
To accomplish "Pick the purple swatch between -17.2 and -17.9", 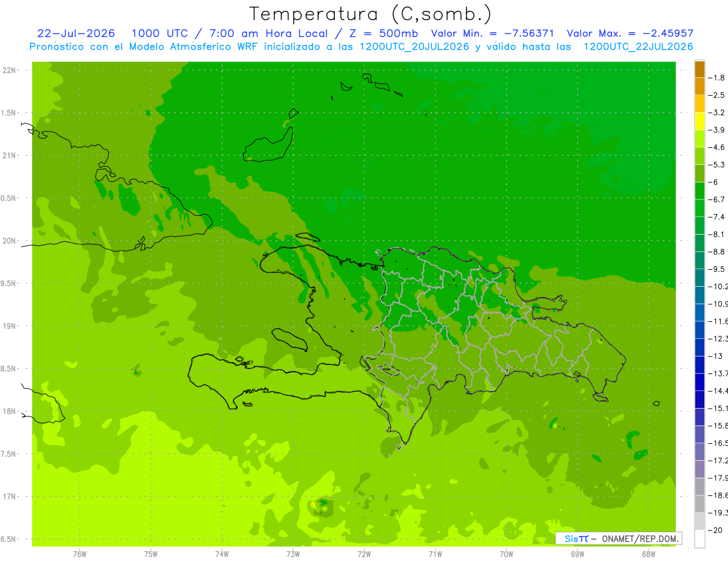I will (x=699, y=469).
